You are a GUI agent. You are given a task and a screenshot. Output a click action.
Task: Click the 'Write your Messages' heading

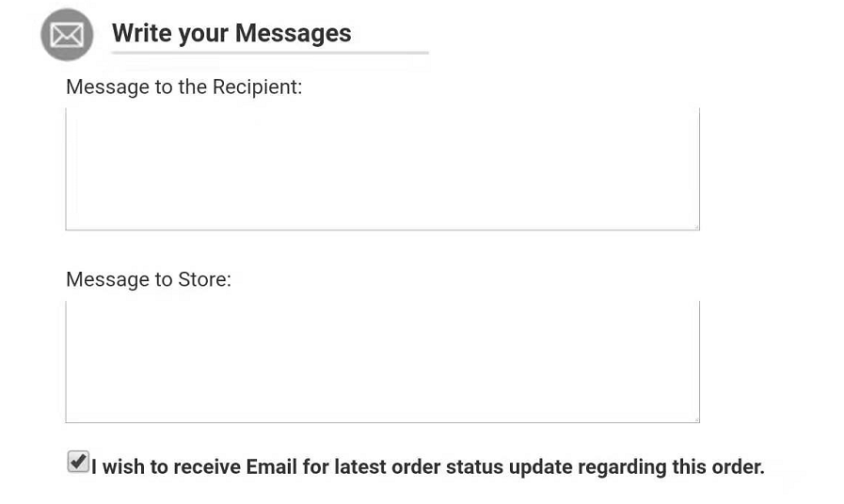pos(231,33)
